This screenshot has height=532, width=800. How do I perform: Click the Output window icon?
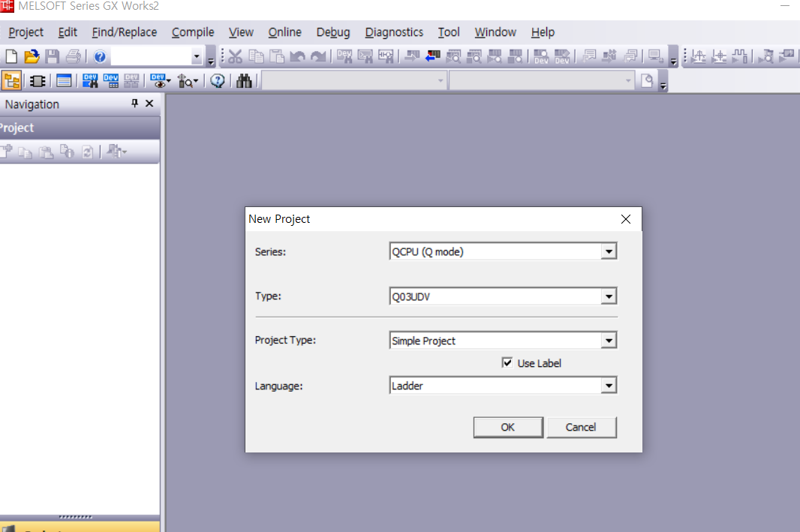tap(64, 80)
